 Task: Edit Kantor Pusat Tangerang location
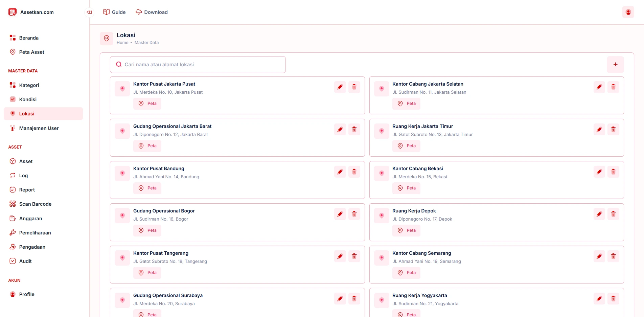pos(340,256)
